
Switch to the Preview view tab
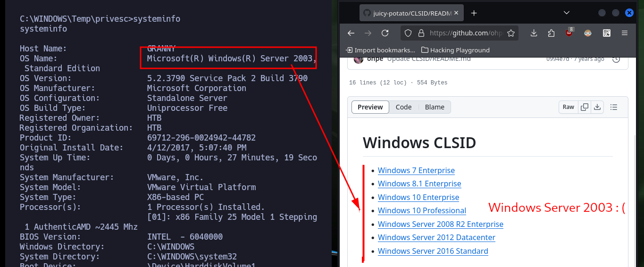(370, 107)
